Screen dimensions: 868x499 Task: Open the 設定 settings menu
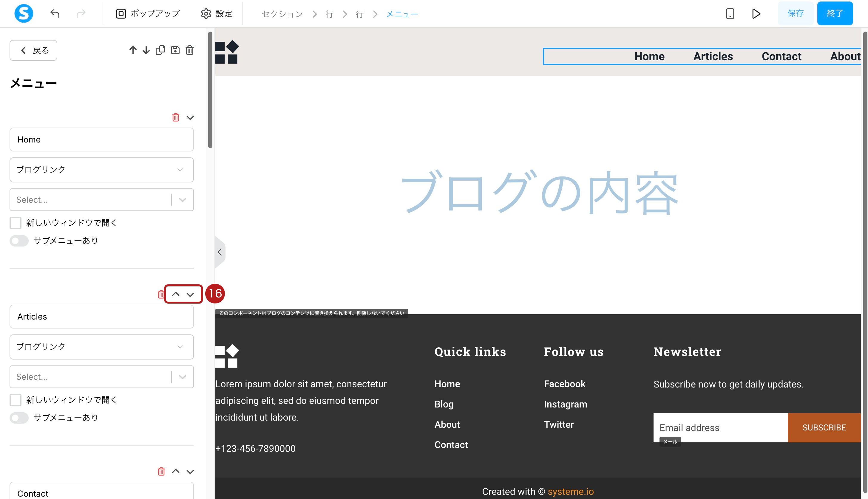pyautogui.click(x=216, y=14)
